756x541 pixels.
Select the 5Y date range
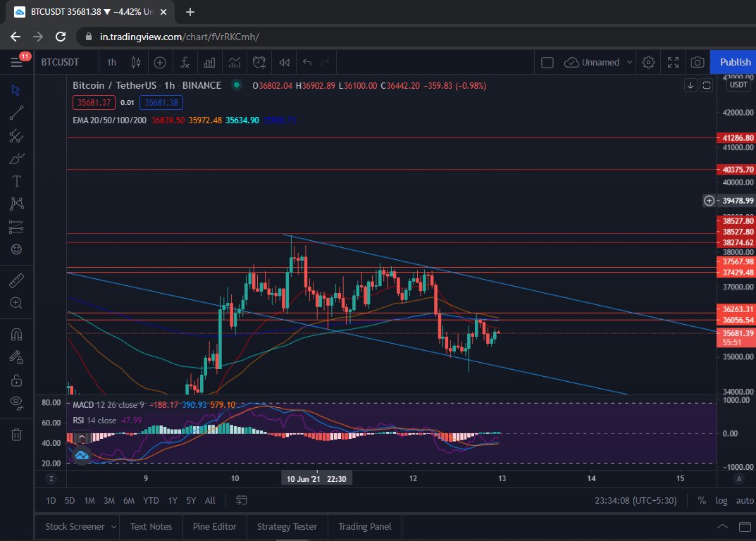[x=191, y=501]
